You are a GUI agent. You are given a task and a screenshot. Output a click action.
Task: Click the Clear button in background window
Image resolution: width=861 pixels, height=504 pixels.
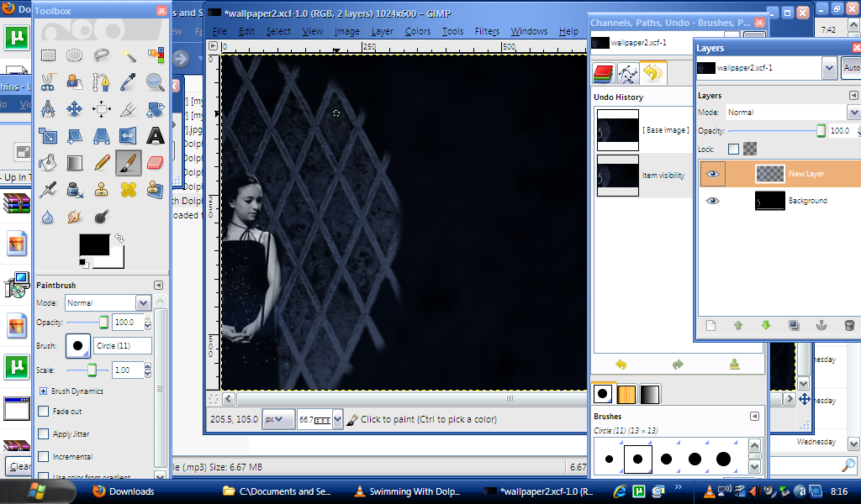(19, 466)
